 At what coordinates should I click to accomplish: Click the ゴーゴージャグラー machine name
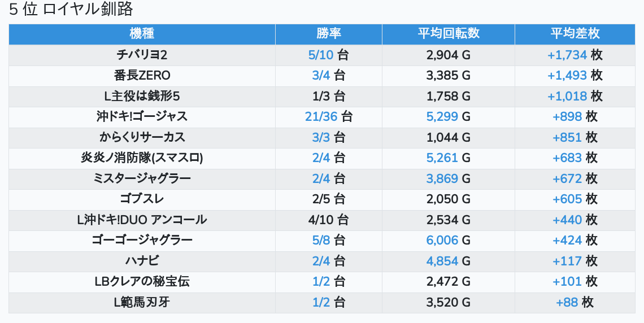[142, 240]
